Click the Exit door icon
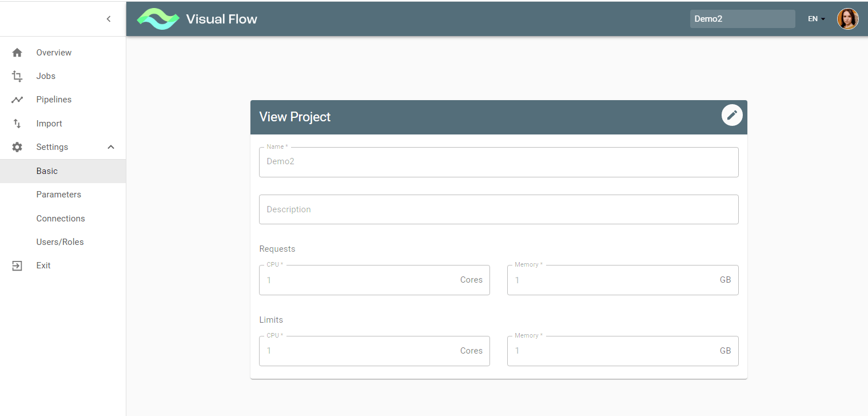868x416 pixels. 17,266
